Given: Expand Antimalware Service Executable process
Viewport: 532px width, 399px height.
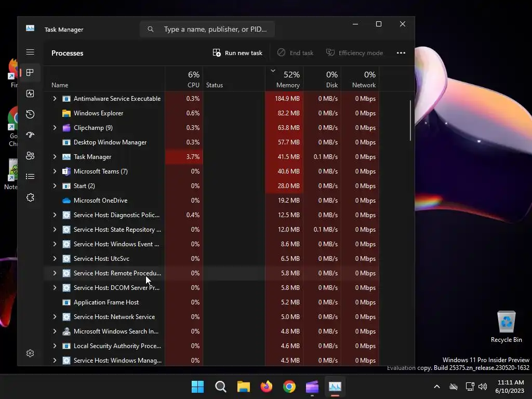Looking at the screenshot, I should (x=55, y=98).
